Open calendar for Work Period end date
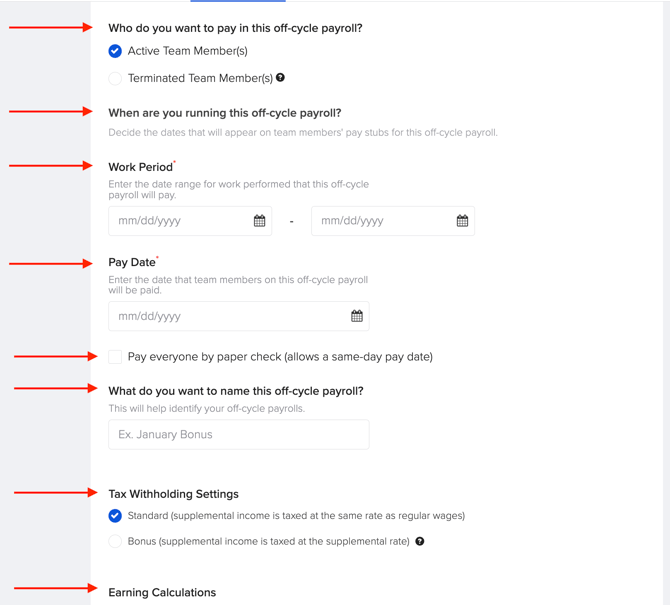This screenshot has width=670, height=605. point(462,221)
